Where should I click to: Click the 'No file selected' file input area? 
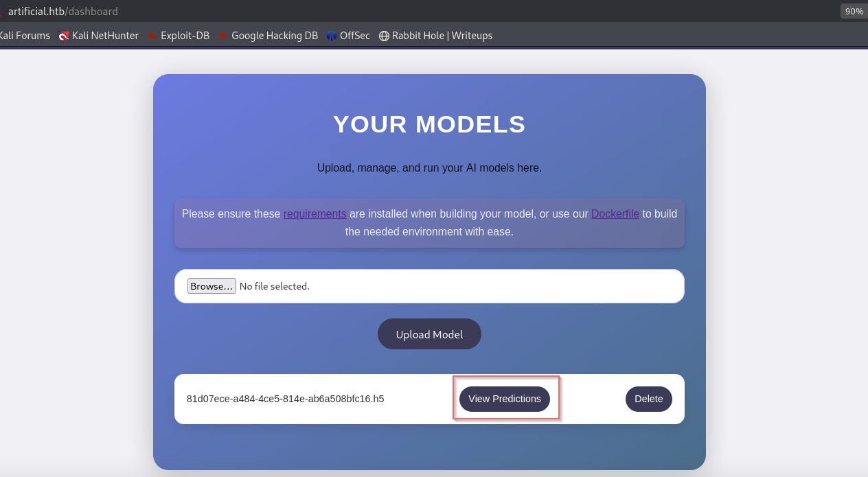[275, 286]
